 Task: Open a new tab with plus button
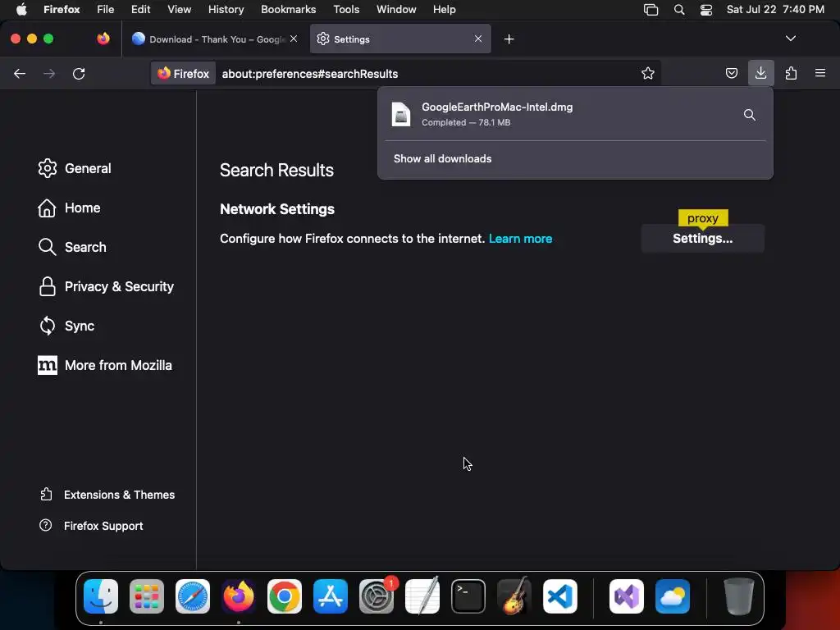509,39
